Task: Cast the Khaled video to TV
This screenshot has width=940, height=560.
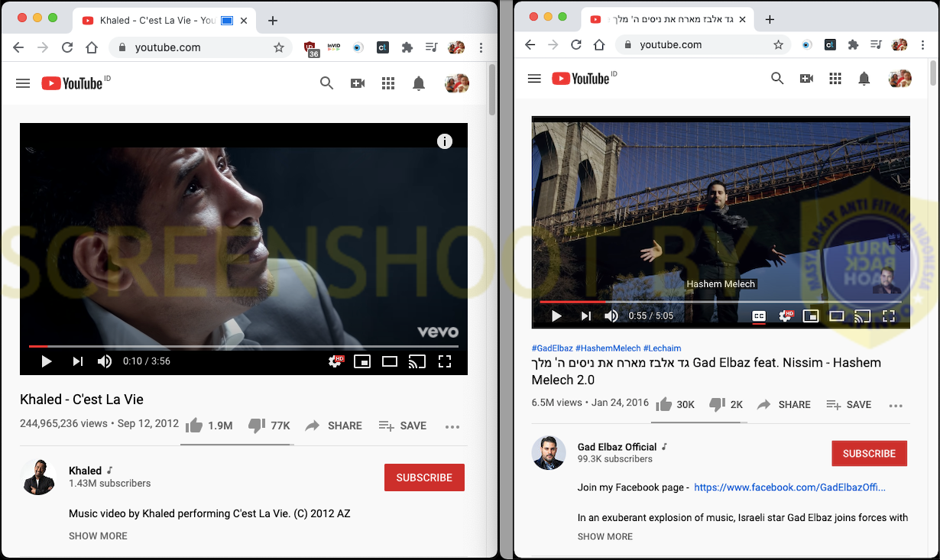Action: pyautogui.click(x=417, y=361)
